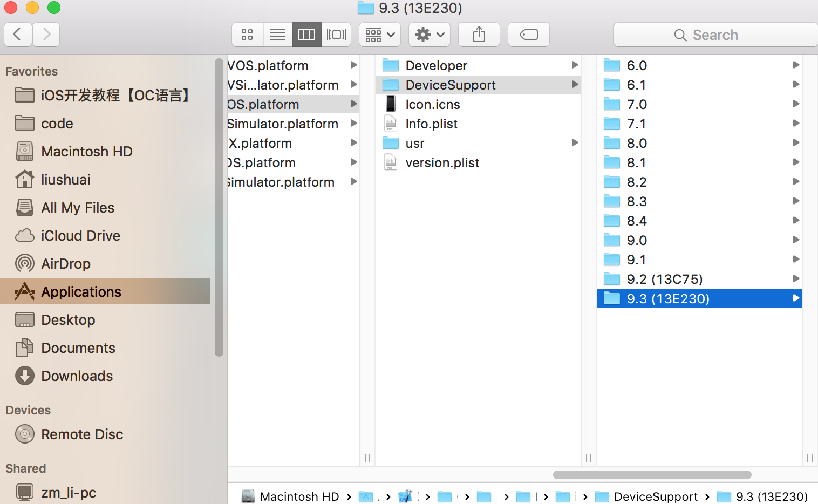Image resolution: width=818 pixels, height=504 pixels.
Task: Select AirDrop in the sidebar
Action: point(65,263)
